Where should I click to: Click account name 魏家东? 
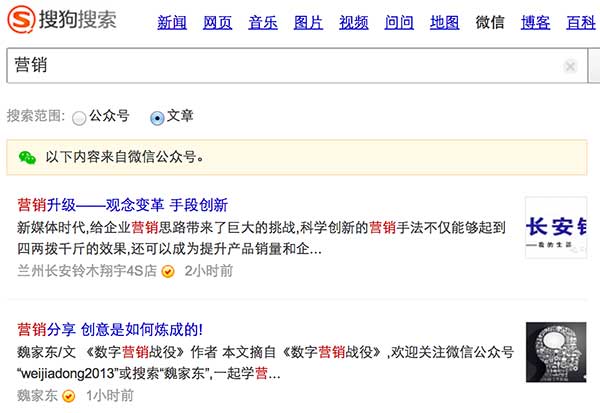(x=38, y=395)
